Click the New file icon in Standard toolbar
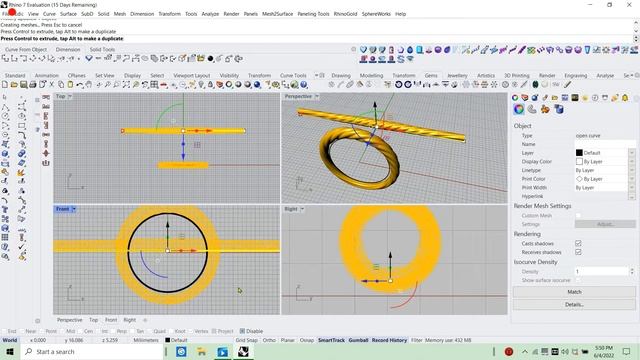 tap(4, 84)
